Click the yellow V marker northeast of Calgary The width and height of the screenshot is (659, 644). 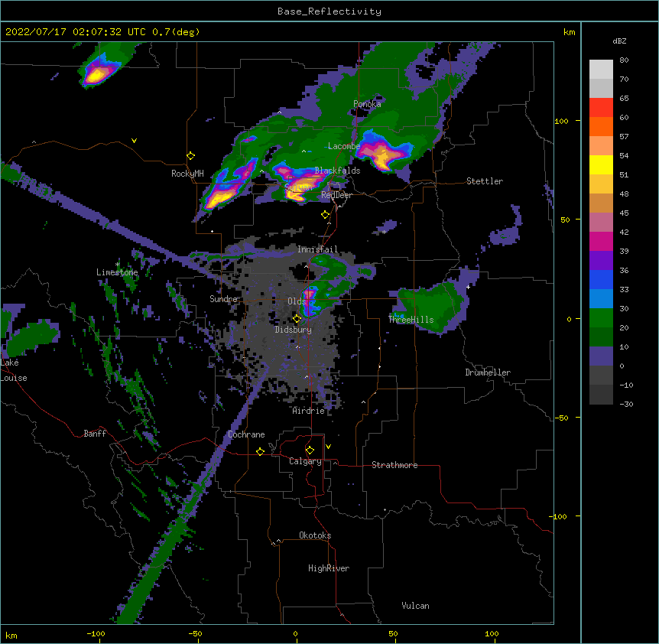click(328, 447)
